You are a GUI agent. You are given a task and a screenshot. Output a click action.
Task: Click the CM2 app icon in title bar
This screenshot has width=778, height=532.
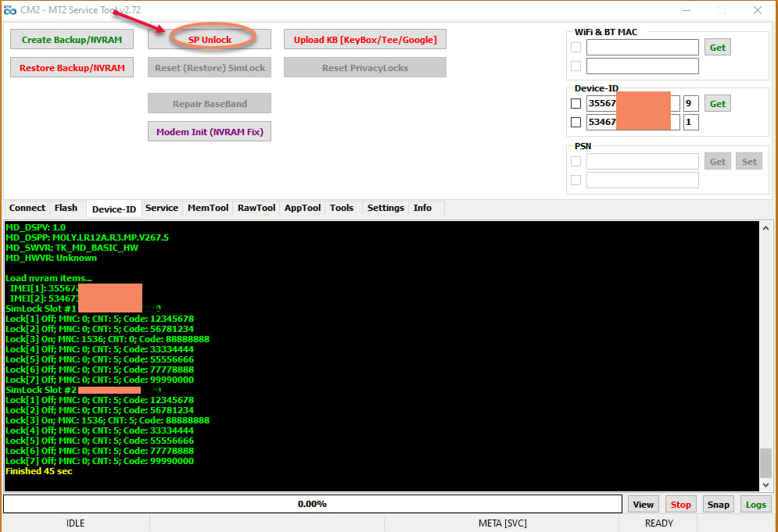click(10, 10)
